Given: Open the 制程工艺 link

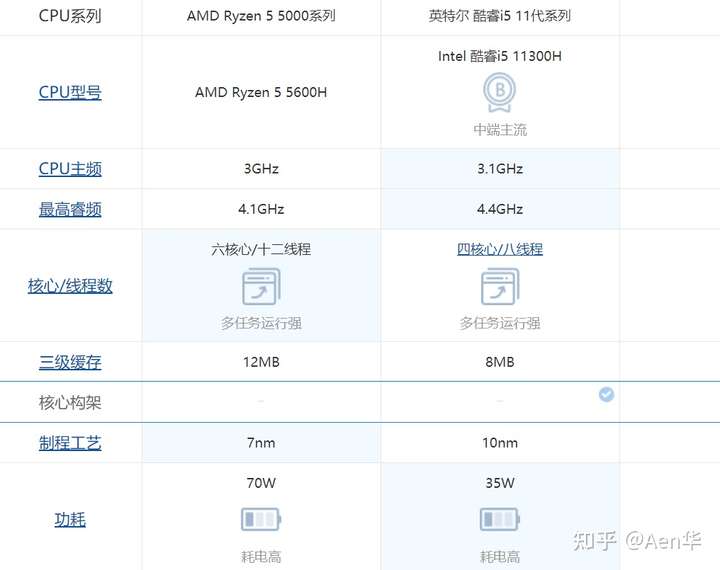Looking at the screenshot, I should (x=70, y=443).
